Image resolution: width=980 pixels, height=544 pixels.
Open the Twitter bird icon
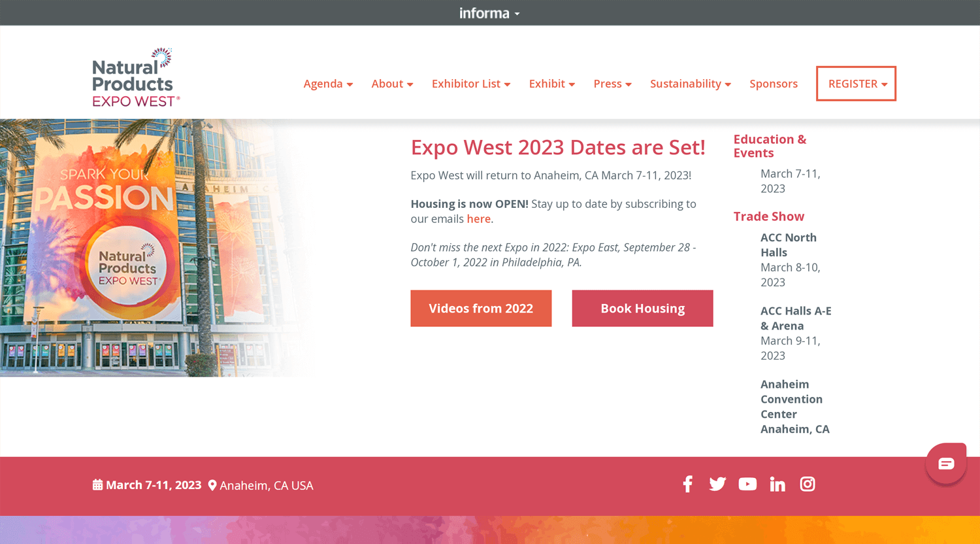pyautogui.click(x=717, y=484)
